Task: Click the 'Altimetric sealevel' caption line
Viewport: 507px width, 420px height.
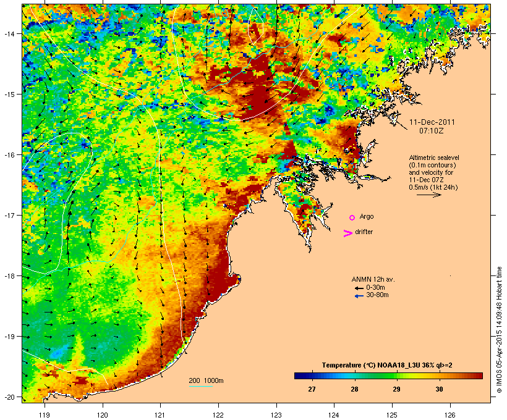Action: click(434, 157)
